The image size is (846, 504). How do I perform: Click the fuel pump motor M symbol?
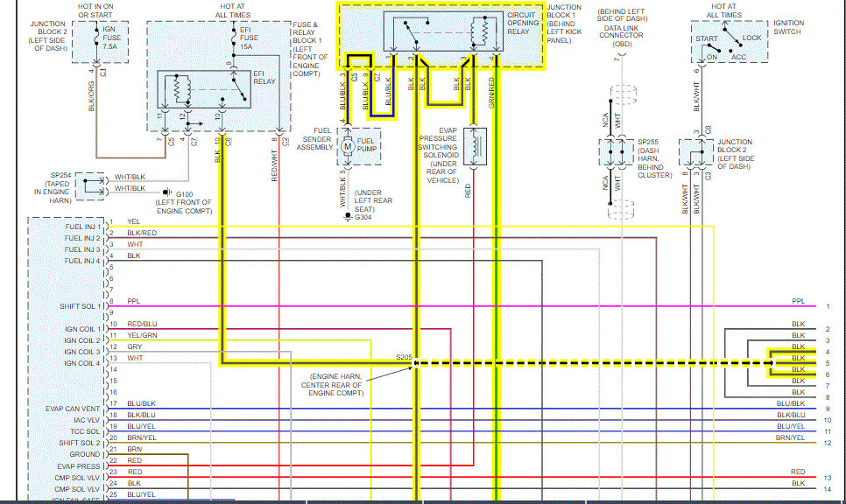click(348, 146)
